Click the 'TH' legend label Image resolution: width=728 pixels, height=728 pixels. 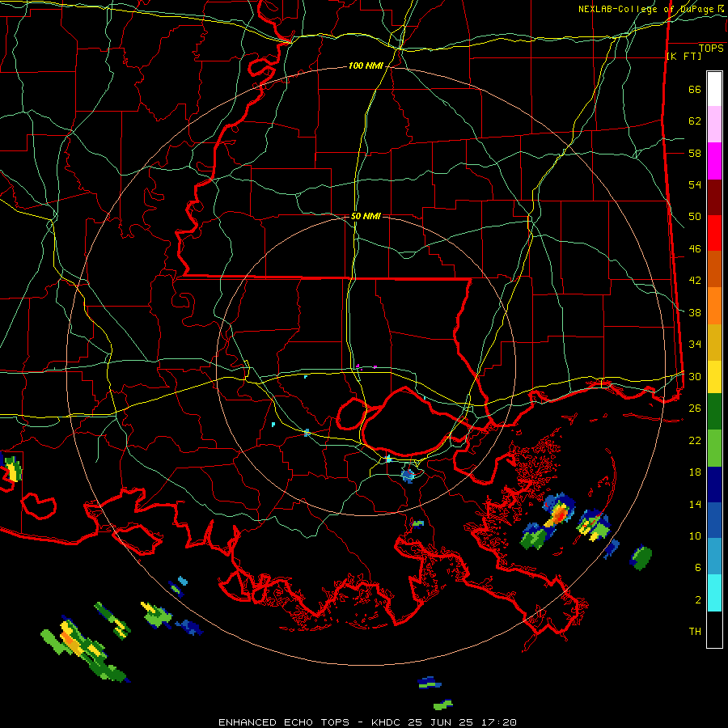(x=695, y=632)
